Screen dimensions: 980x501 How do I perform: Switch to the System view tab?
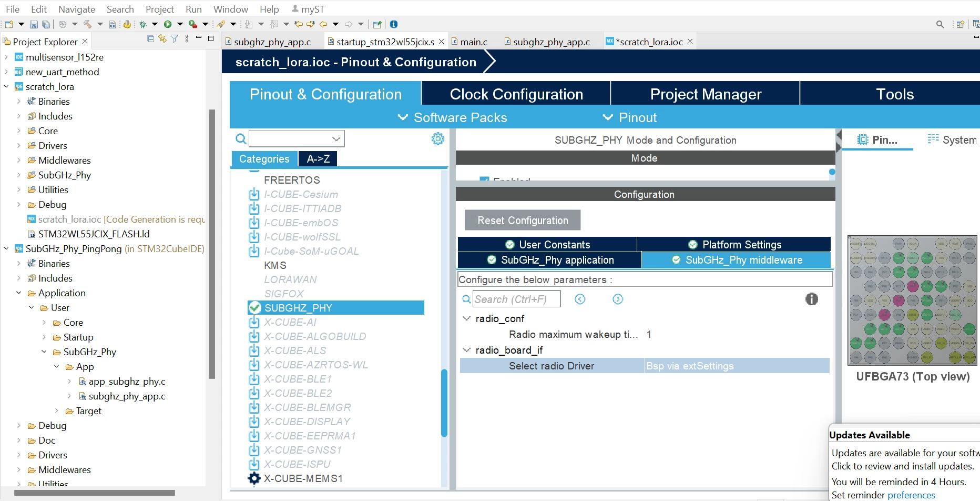952,139
